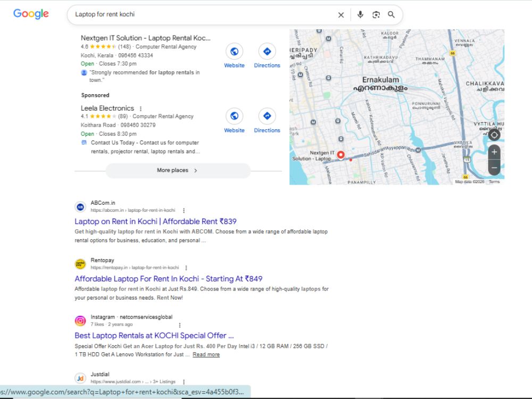Clear the search box text
Viewport: 532px width, 399px height.
tap(341, 15)
